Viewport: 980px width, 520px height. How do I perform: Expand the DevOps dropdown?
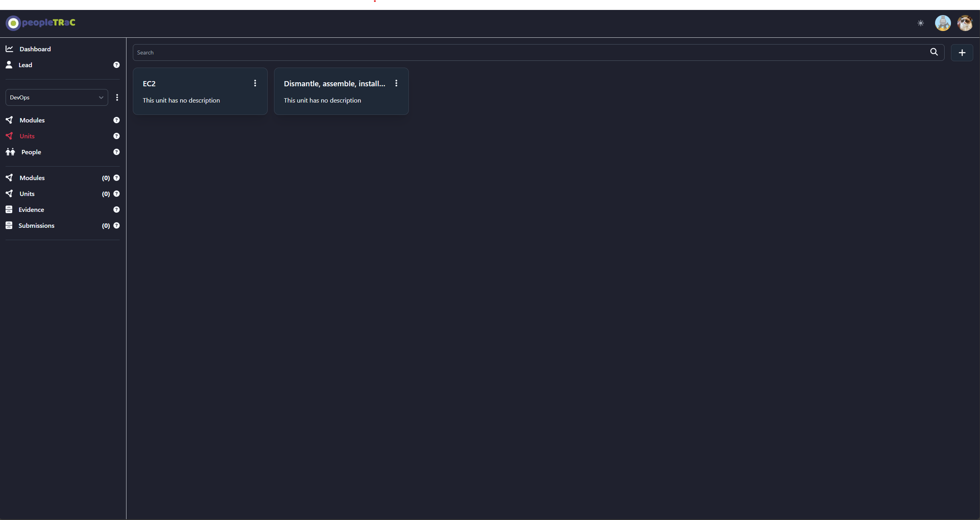click(57, 97)
